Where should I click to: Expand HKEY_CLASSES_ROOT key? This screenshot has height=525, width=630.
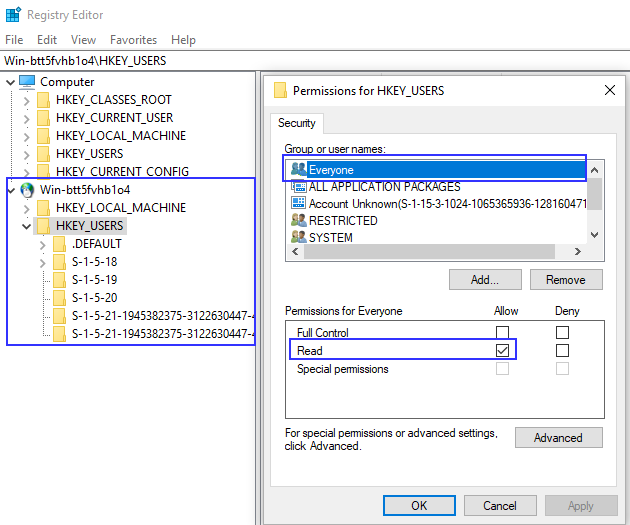point(27,100)
